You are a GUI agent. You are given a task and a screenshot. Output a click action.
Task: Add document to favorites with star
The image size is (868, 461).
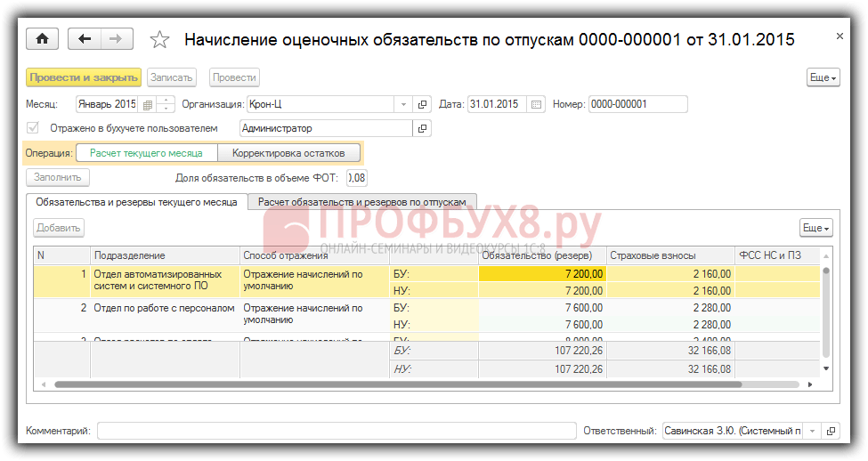tap(159, 39)
